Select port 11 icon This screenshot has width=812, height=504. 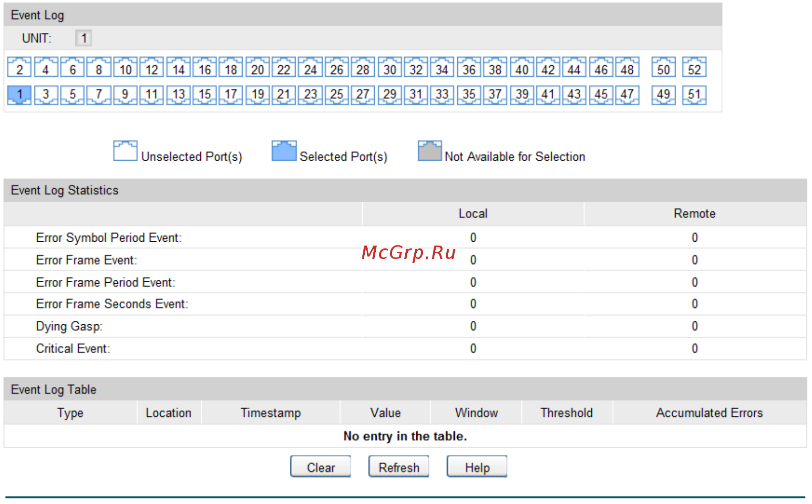(152, 95)
